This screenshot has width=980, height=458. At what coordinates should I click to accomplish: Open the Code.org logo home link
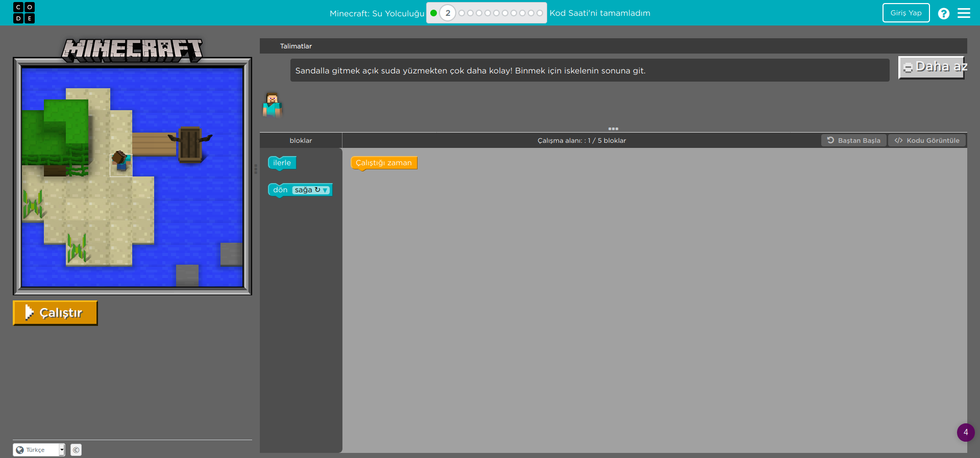(24, 13)
